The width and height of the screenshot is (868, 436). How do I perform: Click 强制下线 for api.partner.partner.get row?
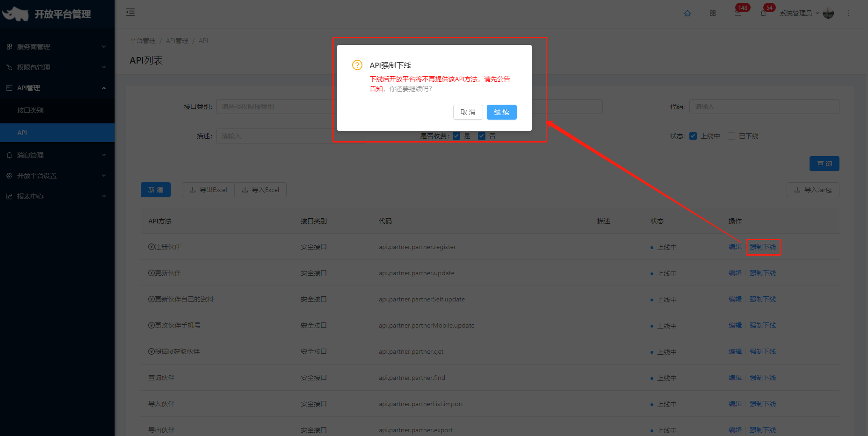pyautogui.click(x=763, y=351)
